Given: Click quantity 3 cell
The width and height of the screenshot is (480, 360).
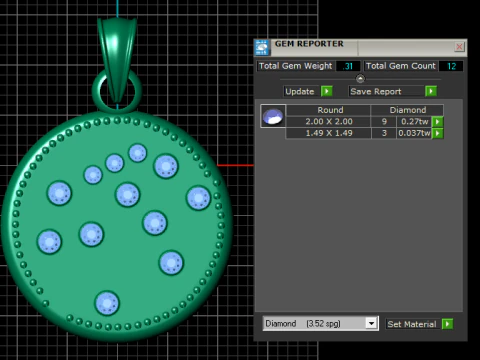Looking at the screenshot, I should coord(384,133).
